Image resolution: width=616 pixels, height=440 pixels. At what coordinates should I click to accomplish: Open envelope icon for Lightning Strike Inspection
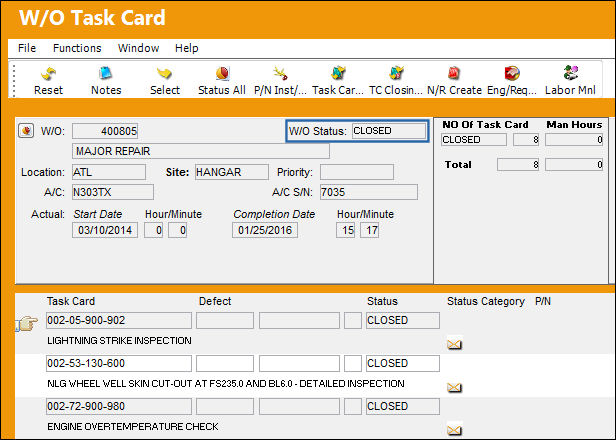454,345
